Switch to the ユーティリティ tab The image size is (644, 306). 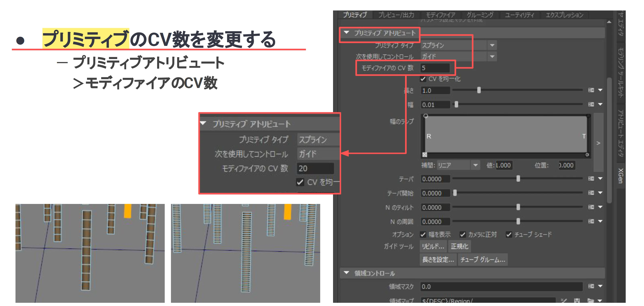519,15
